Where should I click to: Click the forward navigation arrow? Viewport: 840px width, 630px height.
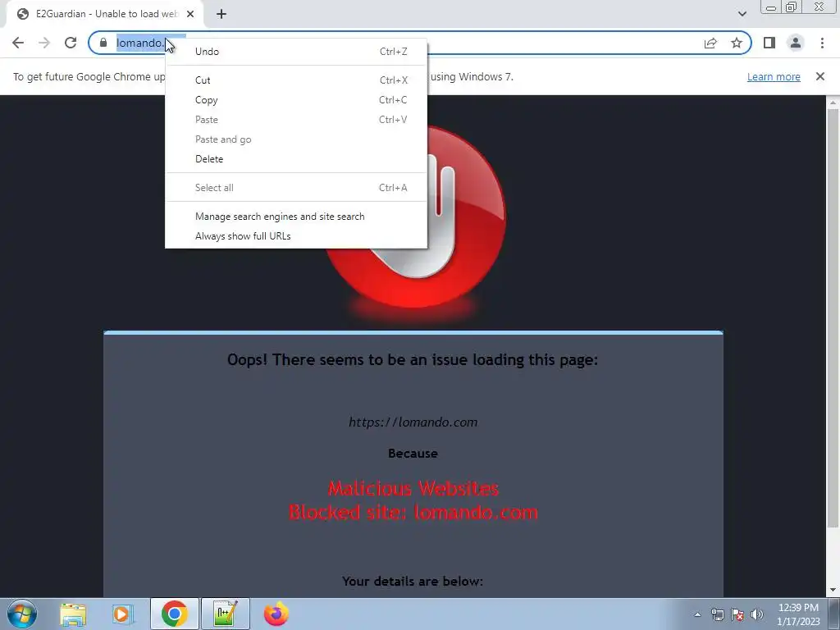[x=44, y=43]
